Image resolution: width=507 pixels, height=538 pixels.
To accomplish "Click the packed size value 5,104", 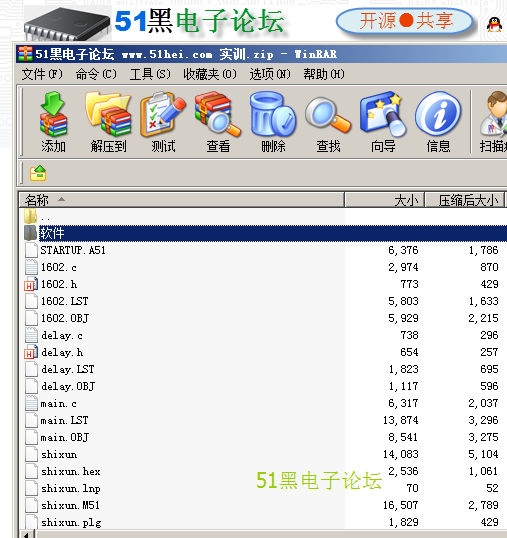I will (483, 454).
